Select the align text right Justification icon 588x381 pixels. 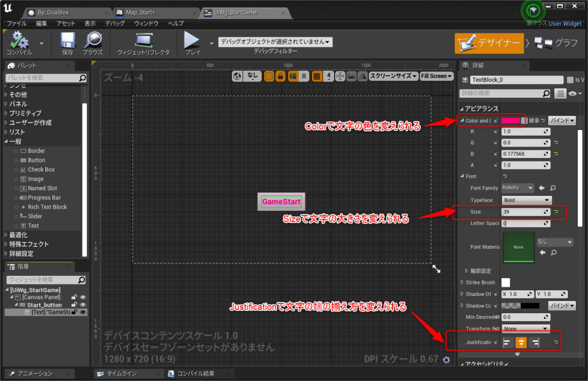coord(535,343)
